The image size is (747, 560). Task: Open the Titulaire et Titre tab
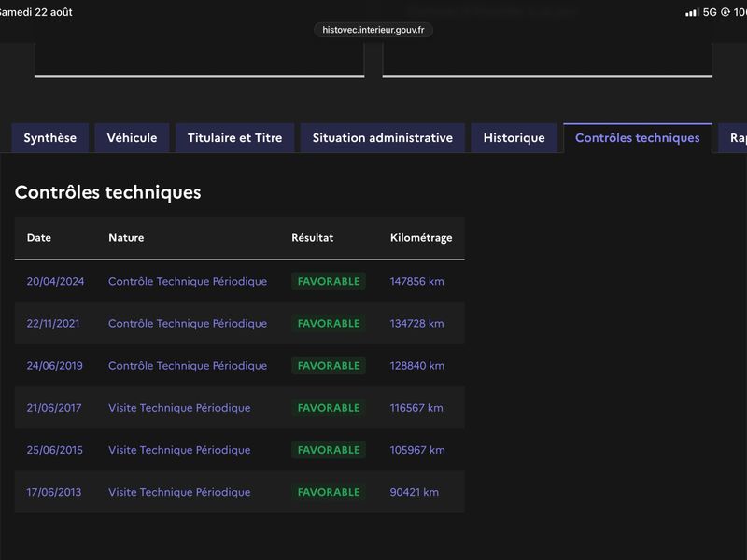pyautogui.click(x=235, y=138)
